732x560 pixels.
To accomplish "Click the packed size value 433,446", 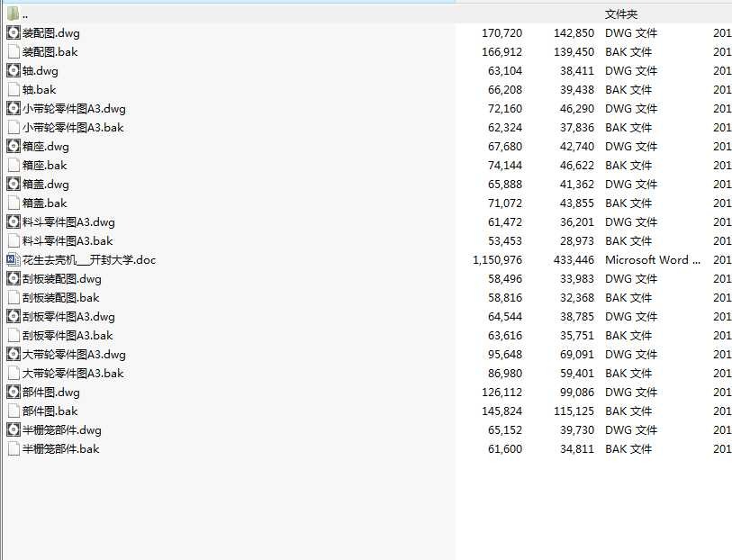I will 574,260.
